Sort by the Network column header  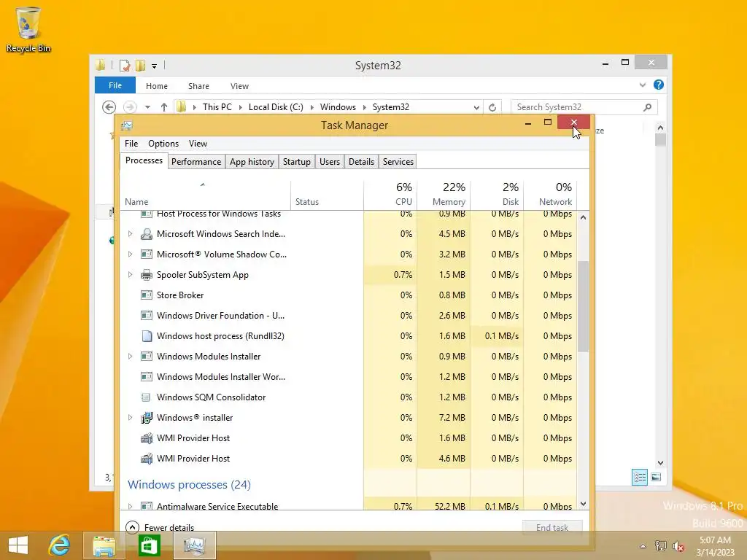pos(550,194)
